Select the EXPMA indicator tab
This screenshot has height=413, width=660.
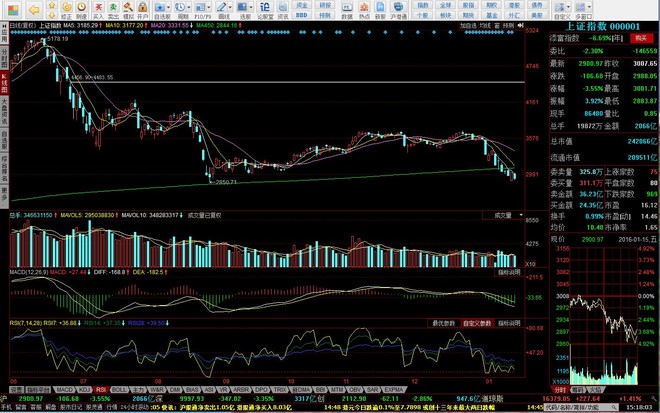(x=394, y=390)
